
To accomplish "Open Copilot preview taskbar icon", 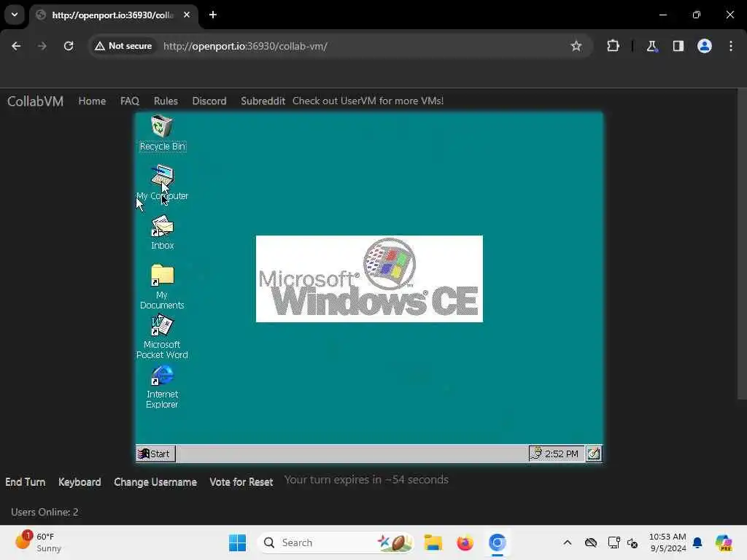I will pyautogui.click(x=724, y=542).
